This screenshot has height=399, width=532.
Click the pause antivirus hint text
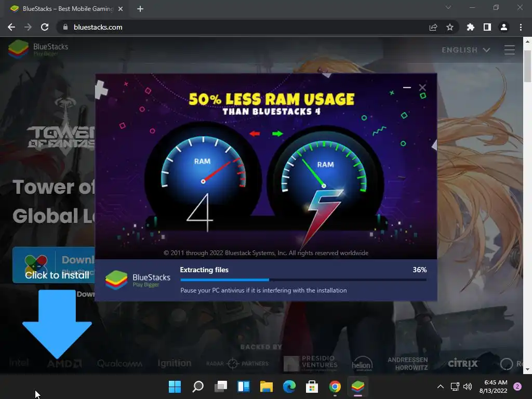click(263, 290)
